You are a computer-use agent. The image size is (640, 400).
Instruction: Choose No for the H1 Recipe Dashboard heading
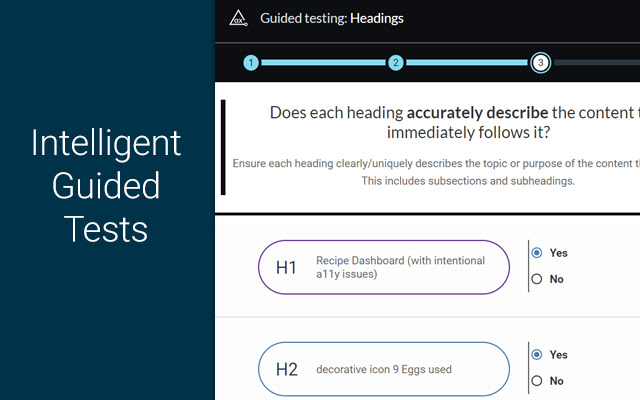tap(538, 279)
